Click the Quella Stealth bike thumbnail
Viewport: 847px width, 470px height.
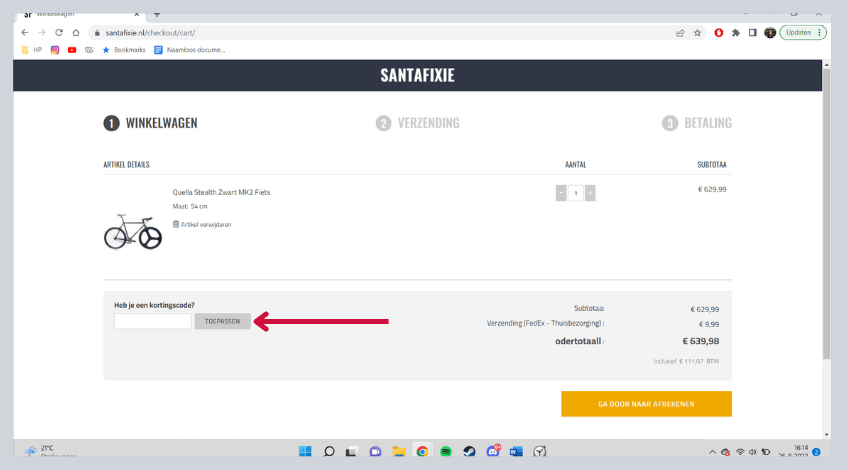132,229
